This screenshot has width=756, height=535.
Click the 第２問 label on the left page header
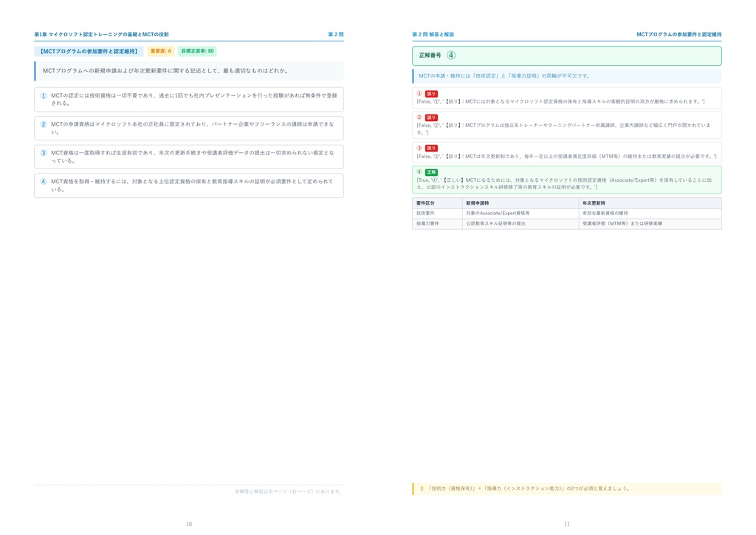(336, 35)
